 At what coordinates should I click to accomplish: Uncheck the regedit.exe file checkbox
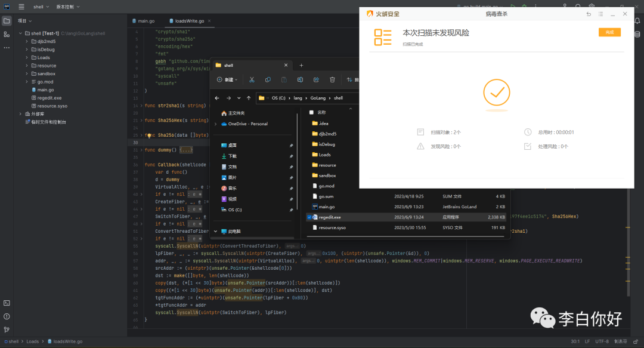point(309,217)
